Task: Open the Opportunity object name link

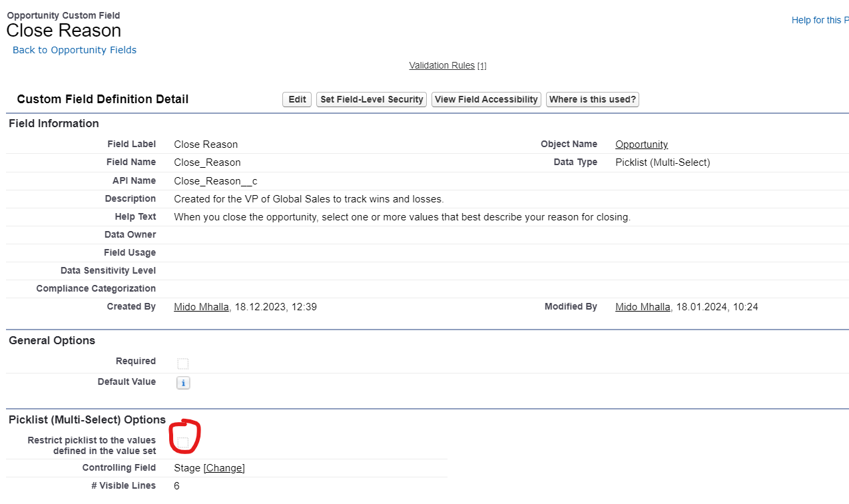Action: [x=641, y=144]
